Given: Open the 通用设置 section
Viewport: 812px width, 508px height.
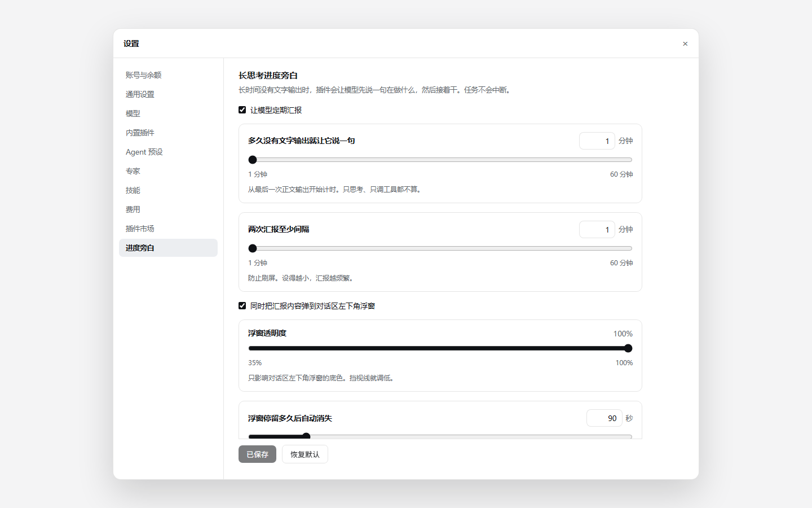Looking at the screenshot, I should point(168,94).
